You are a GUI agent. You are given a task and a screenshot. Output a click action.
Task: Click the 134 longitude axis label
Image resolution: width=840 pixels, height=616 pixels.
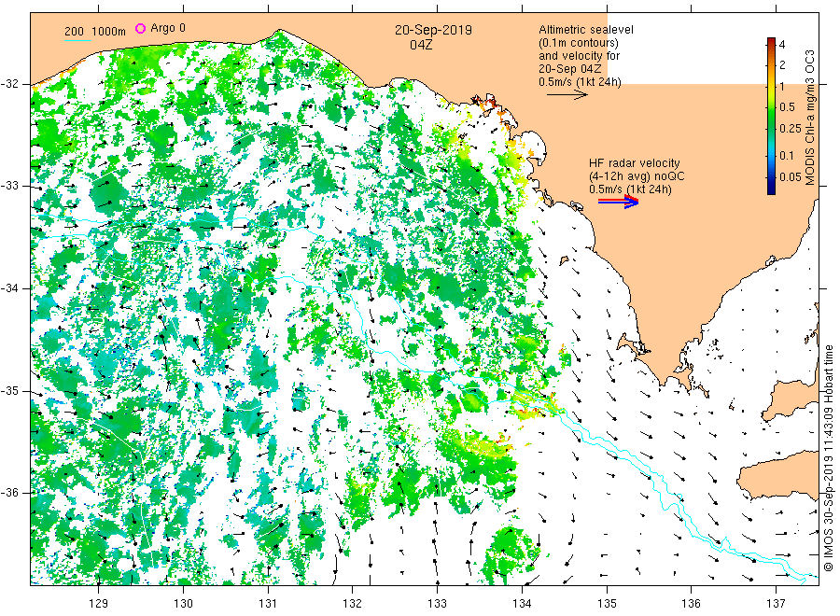[522, 604]
